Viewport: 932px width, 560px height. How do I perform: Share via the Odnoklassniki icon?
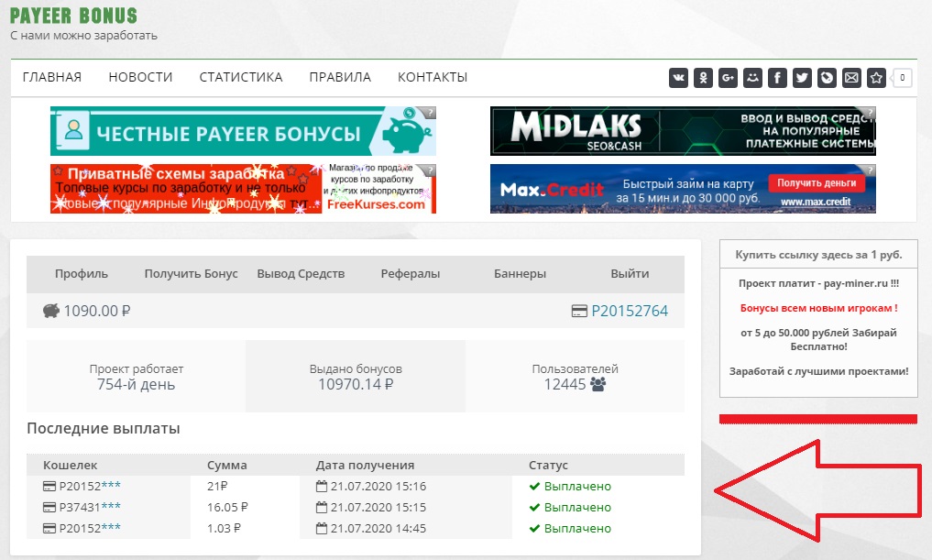point(703,77)
